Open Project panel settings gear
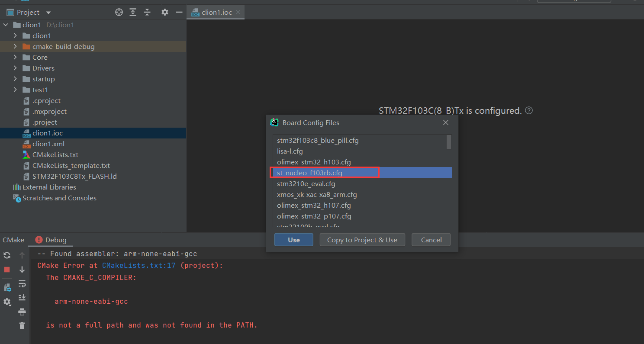The width and height of the screenshot is (644, 344). point(165,12)
